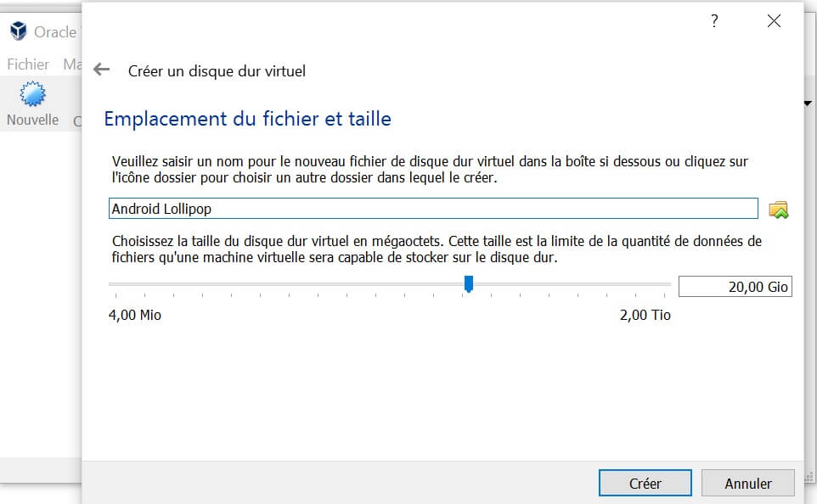Close the dialog with the X button

(x=773, y=21)
